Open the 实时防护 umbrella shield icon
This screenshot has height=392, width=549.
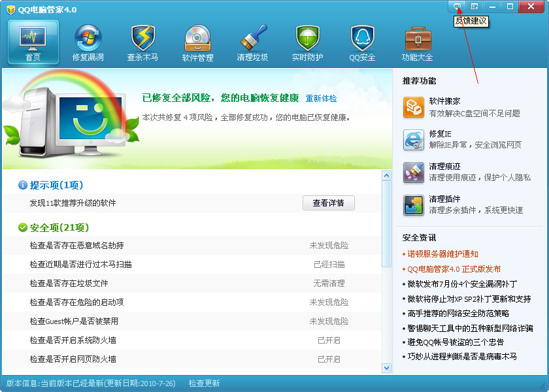pyautogui.click(x=307, y=38)
